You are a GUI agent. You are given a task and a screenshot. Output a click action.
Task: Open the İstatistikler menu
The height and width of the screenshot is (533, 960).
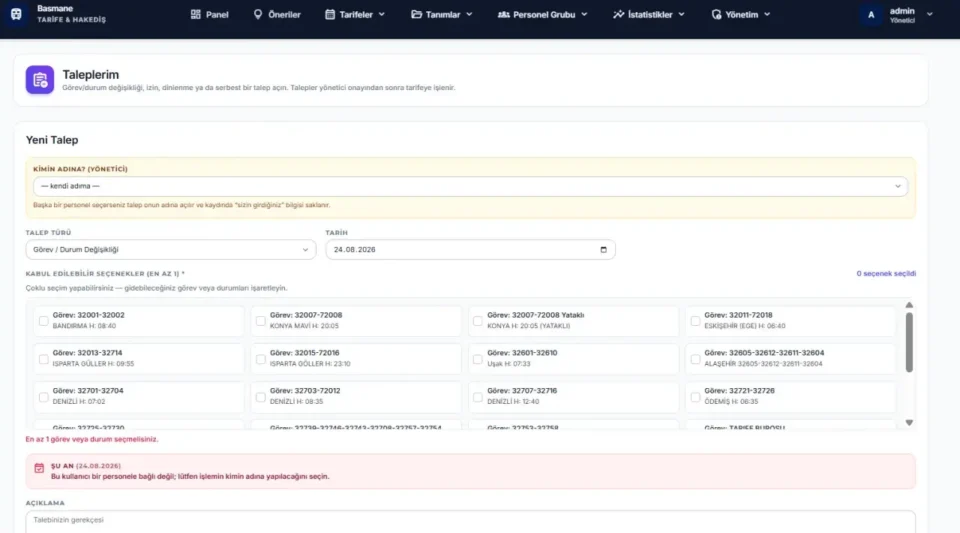(649, 14)
